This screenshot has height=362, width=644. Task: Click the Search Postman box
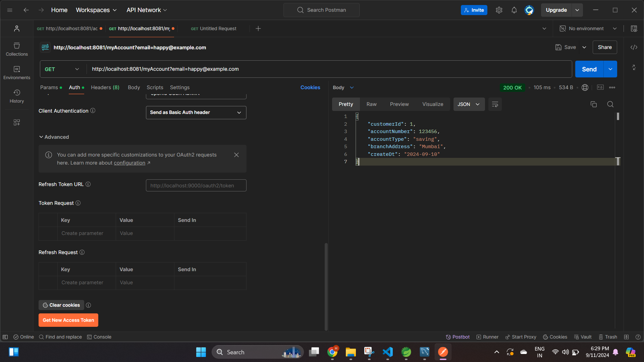pyautogui.click(x=321, y=10)
